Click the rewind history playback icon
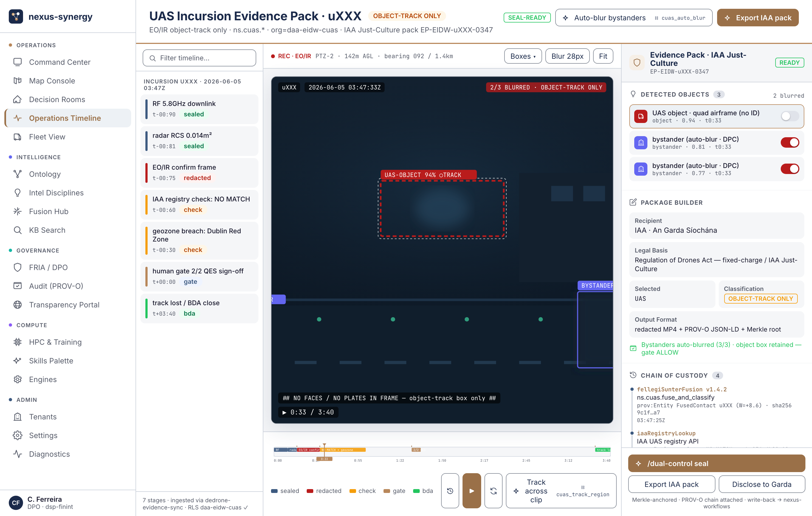This screenshot has height=516, width=812. pyautogui.click(x=450, y=491)
